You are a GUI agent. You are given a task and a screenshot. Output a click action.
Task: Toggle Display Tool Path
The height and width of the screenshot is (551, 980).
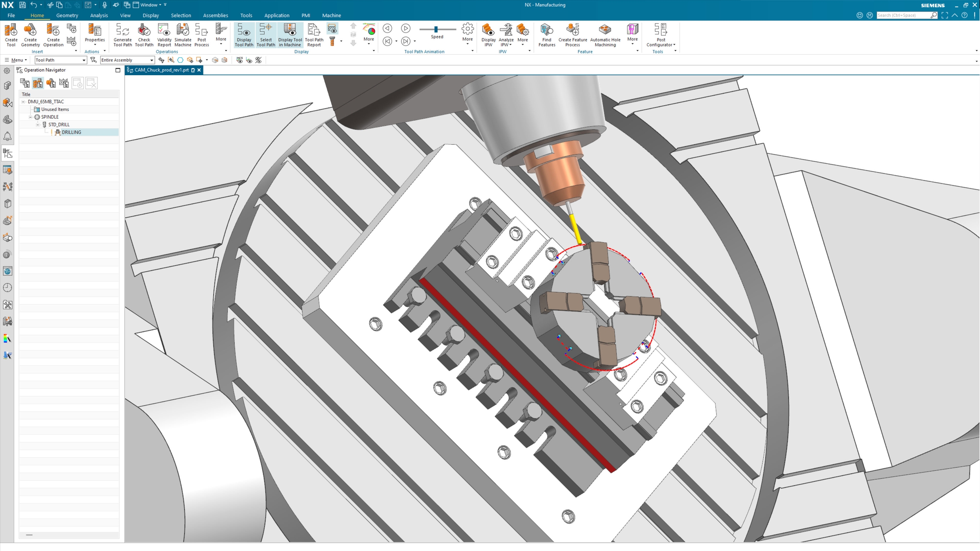tap(244, 35)
